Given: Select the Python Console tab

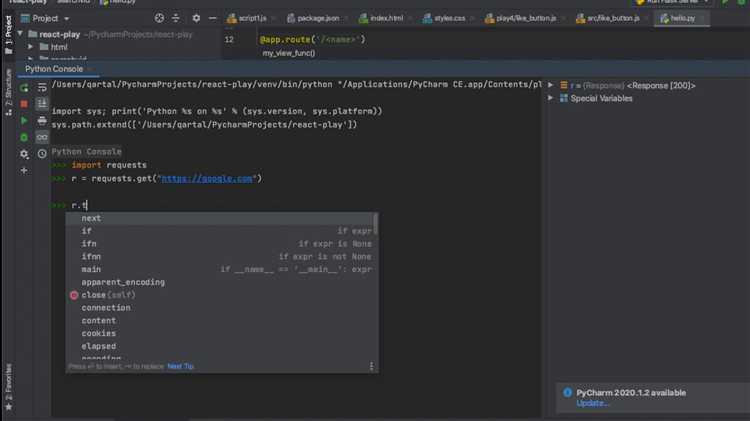Looking at the screenshot, I should coord(54,69).
